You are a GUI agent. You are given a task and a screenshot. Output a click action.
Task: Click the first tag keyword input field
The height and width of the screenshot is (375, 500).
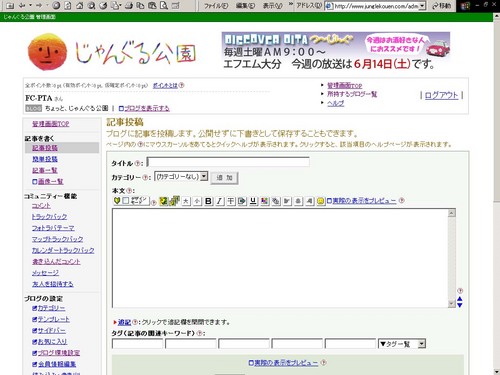[137, 344]
